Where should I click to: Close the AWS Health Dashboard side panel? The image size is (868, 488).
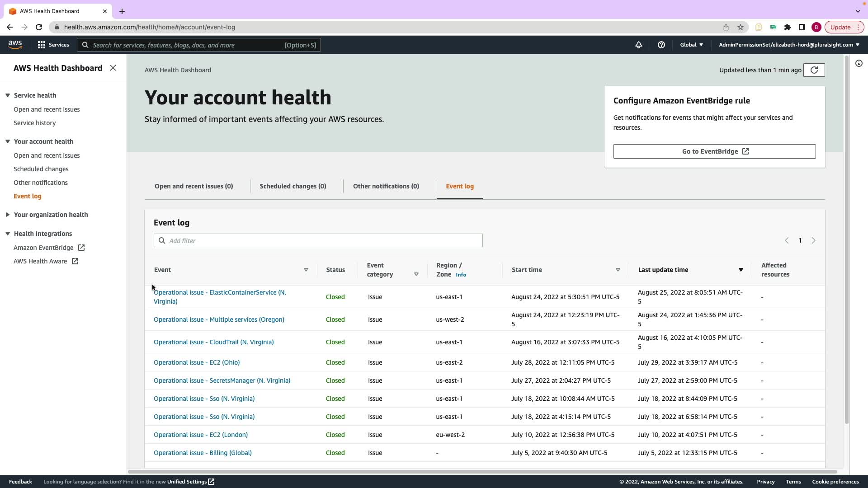pos(113,68)
